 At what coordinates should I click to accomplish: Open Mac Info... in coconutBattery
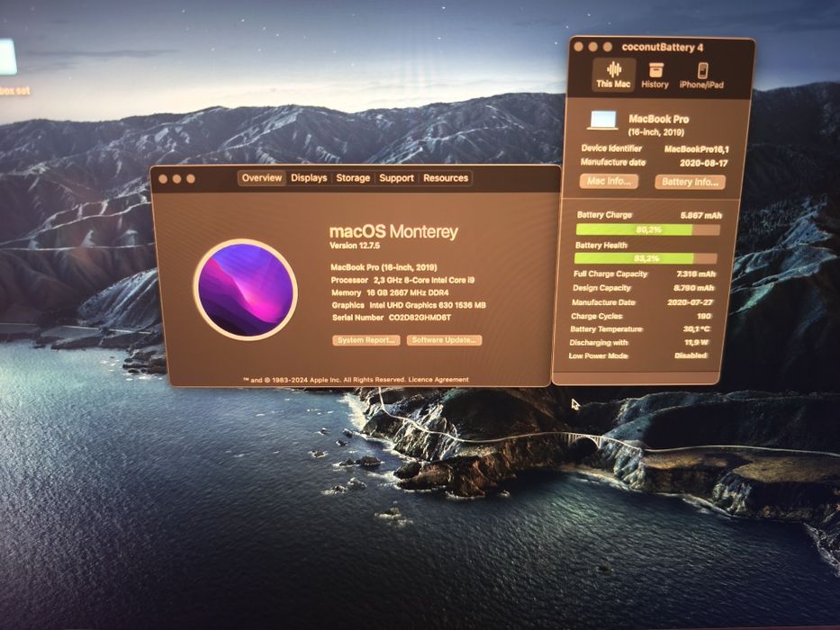coord(609,181)
